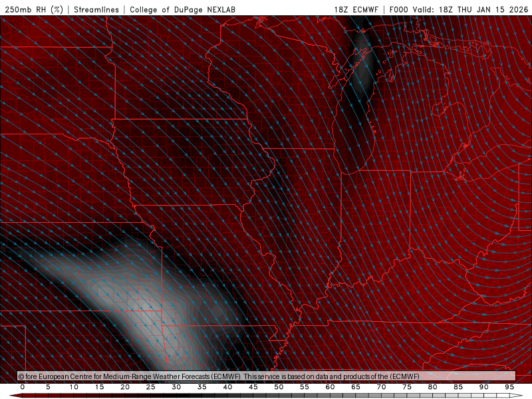This screenshot has width=532, height=399.
Task: Click the colorbar label '80'
Action: [x=433, y=387]
